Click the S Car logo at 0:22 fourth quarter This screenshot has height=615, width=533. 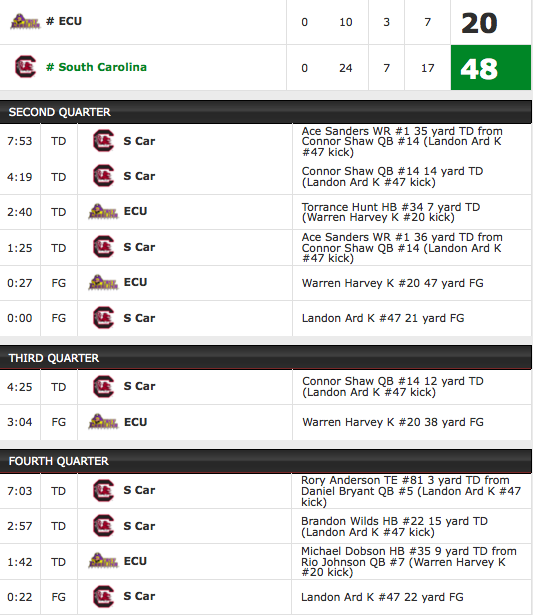104,596
